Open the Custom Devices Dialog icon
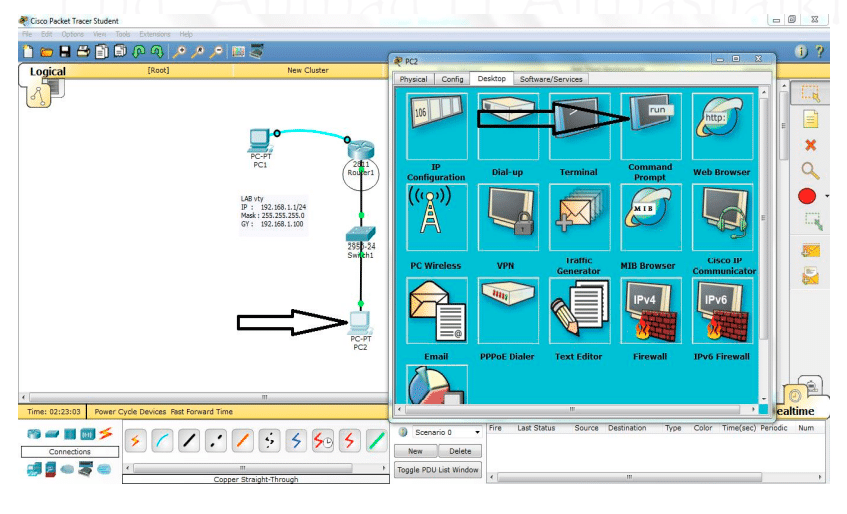The height and width of the screenshot is (514, 847). pos(257,52)
